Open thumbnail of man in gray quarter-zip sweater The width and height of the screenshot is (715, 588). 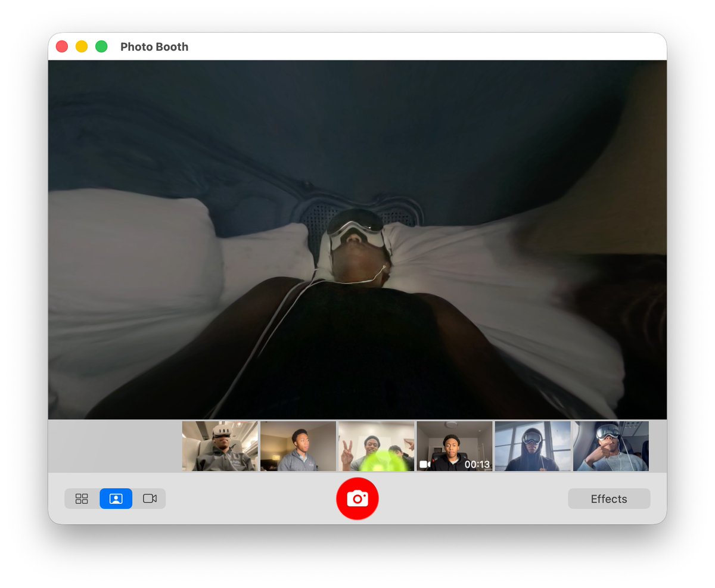click(298, 446)
